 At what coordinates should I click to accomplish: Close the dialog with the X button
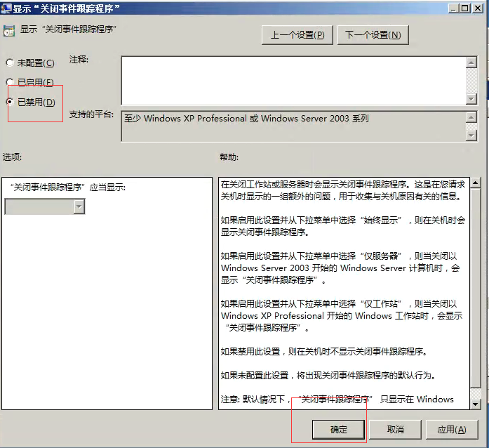(x=477, y=8)
